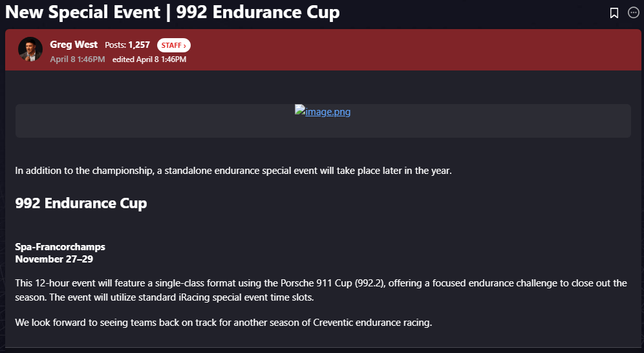The image size is (644, 353).
Task: Click the 992 Endurance Cup section heading
Action: point(81,203)
